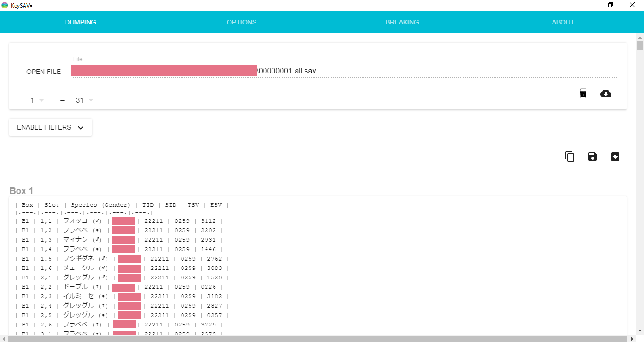Click the KeySAV app icon in title bar
The image size is (644, 342).
coord(5,5)
